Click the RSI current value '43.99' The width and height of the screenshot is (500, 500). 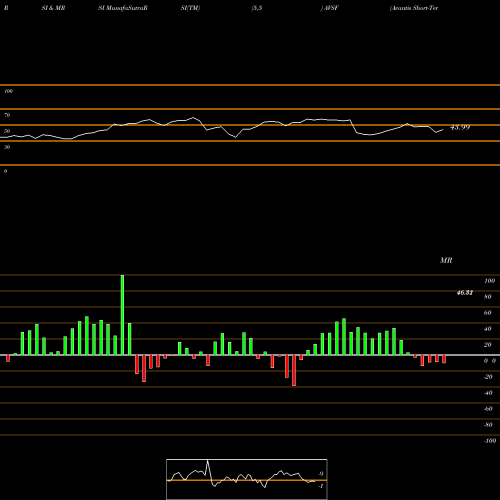[460, 127]
